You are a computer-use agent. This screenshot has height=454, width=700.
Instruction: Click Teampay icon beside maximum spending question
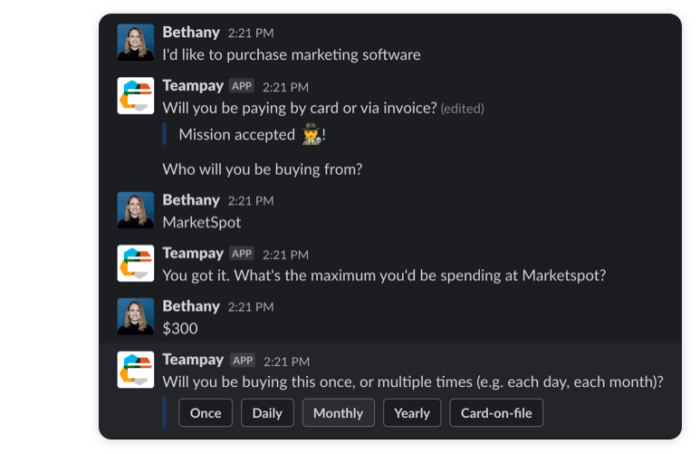pyautogui.click(x=135, y=263)
